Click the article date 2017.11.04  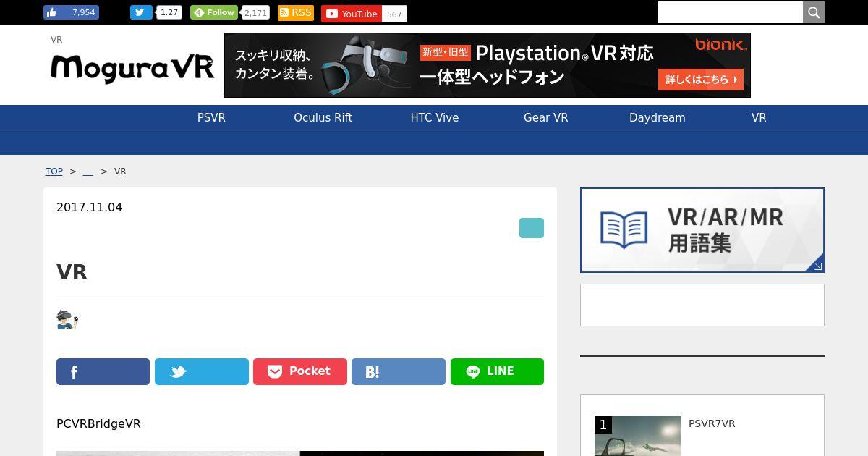(x=90, y=207)
